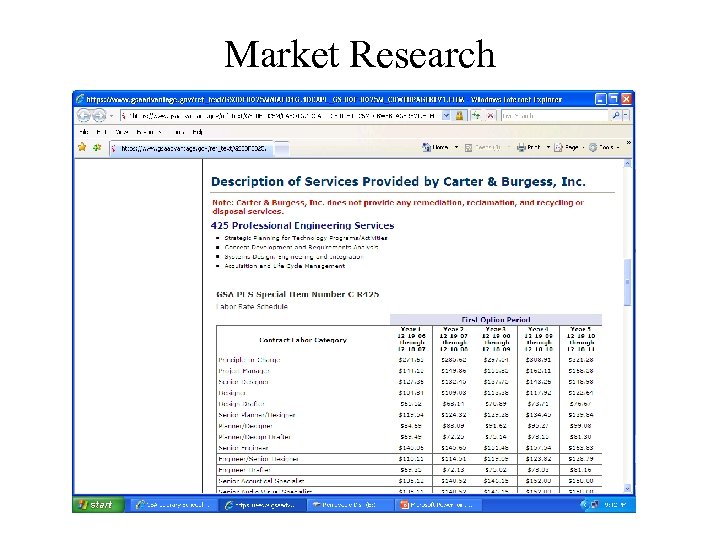Click the 'Contract Labor Category' column header
This screenshot has height=540, width=720.
click(303, 340)
